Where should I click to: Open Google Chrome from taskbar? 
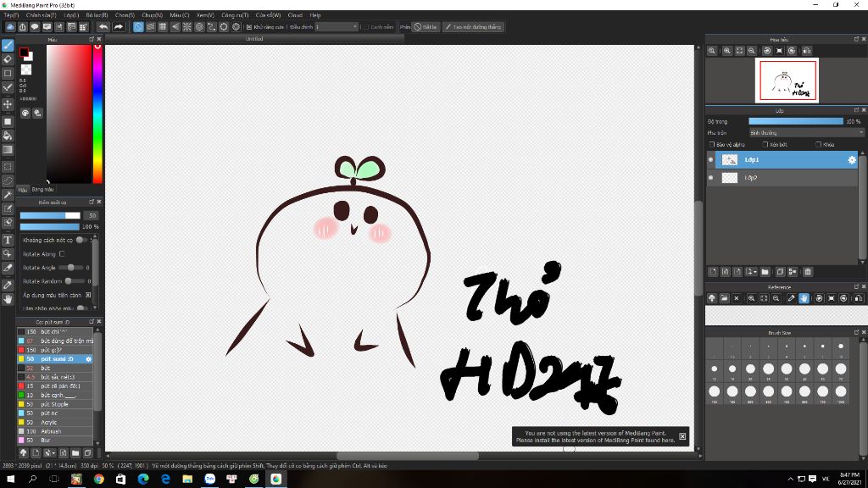[x=98, y=480]
